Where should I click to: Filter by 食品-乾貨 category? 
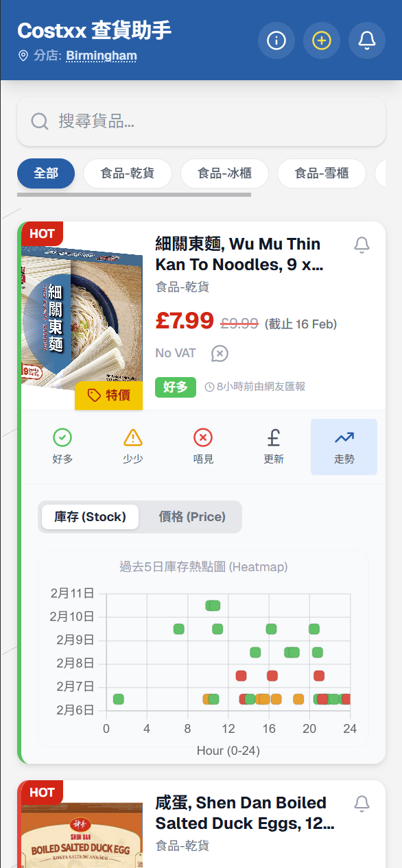pyautogui.click(x=128, y=173)
